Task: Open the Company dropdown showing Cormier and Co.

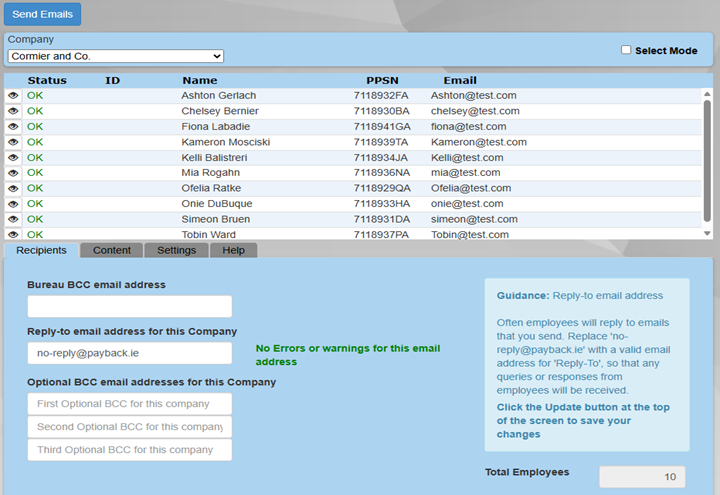Action: (x=116, y=56)
